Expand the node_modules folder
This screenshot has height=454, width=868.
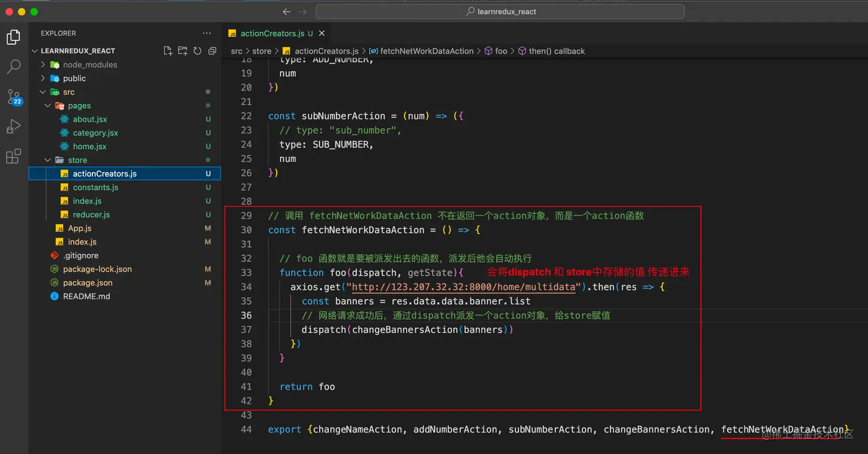(90, 65)
